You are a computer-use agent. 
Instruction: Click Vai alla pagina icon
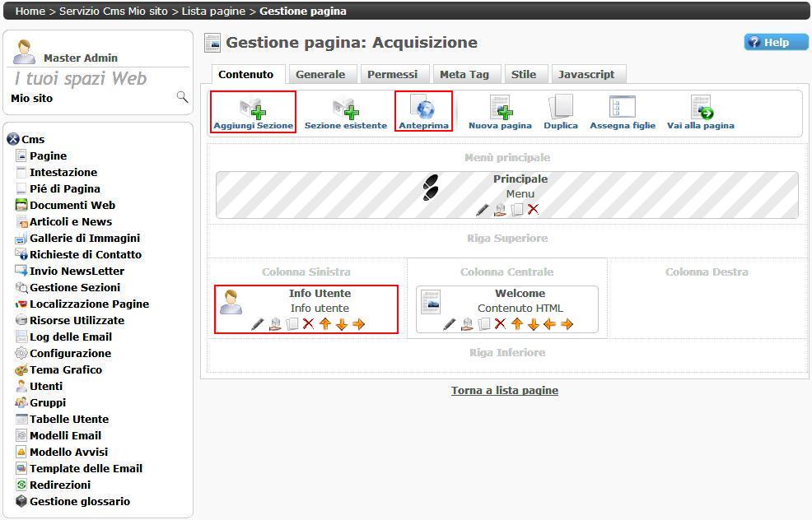[x=700, y=111]
